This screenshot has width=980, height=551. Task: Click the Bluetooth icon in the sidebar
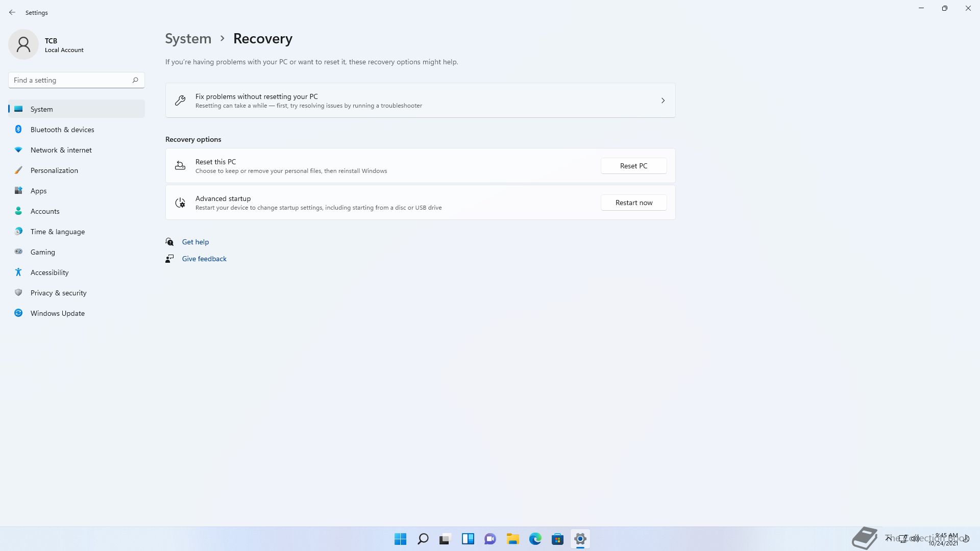pos(18,130)
